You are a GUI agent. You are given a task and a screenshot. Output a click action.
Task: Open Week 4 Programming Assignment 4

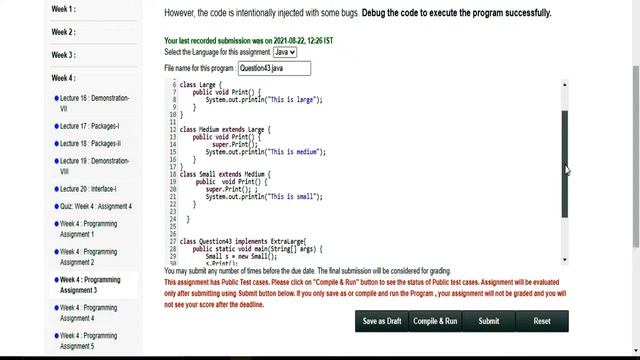click(x=88, y=313)
